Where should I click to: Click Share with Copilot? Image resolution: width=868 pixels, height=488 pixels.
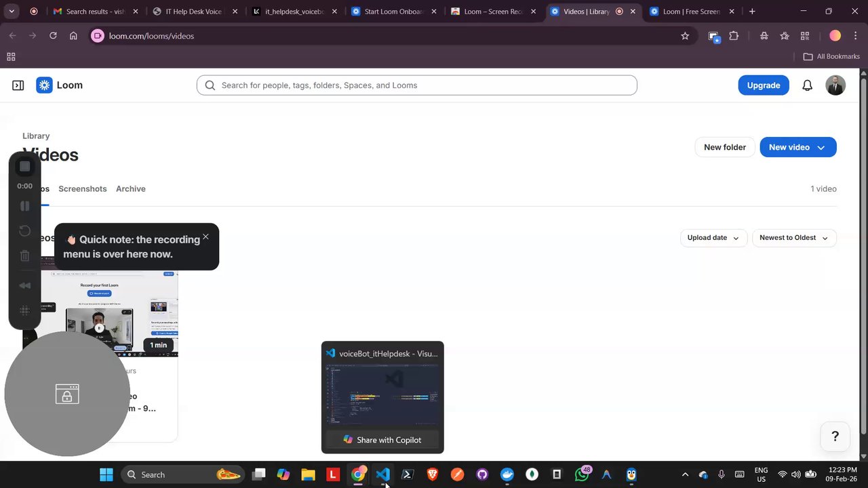[382, 440]
